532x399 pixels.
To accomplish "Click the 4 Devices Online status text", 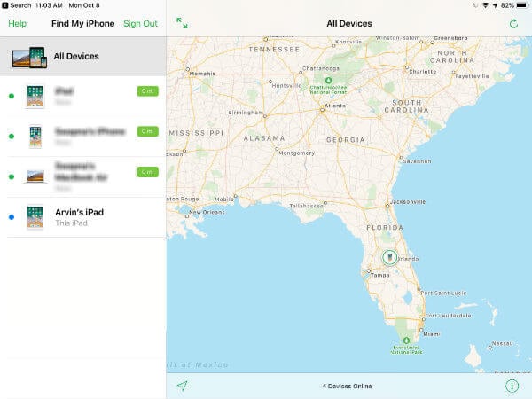I will coord(347,386).
